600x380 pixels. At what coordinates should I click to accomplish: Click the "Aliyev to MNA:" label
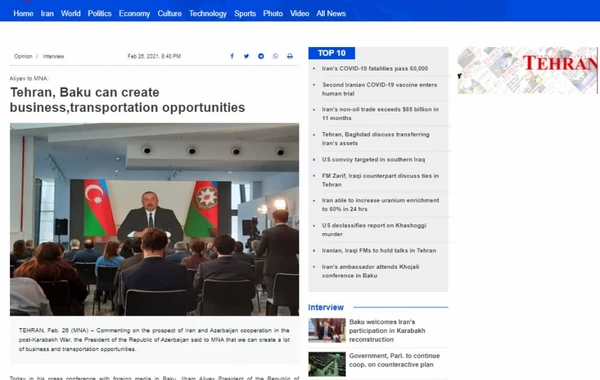[x=29, y=78]
